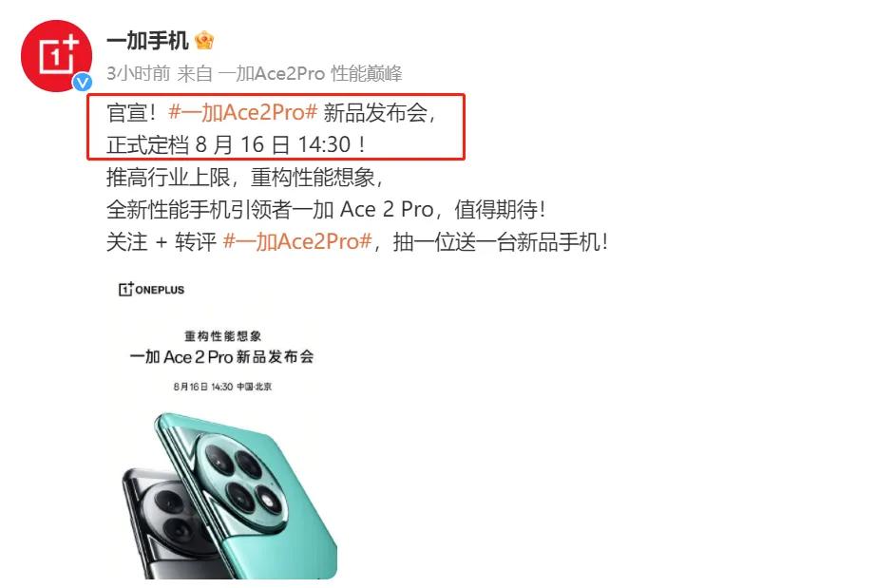
Task: Open the first #一加Ace2Pro# hashtag
Action: click(x=243, y=112)
